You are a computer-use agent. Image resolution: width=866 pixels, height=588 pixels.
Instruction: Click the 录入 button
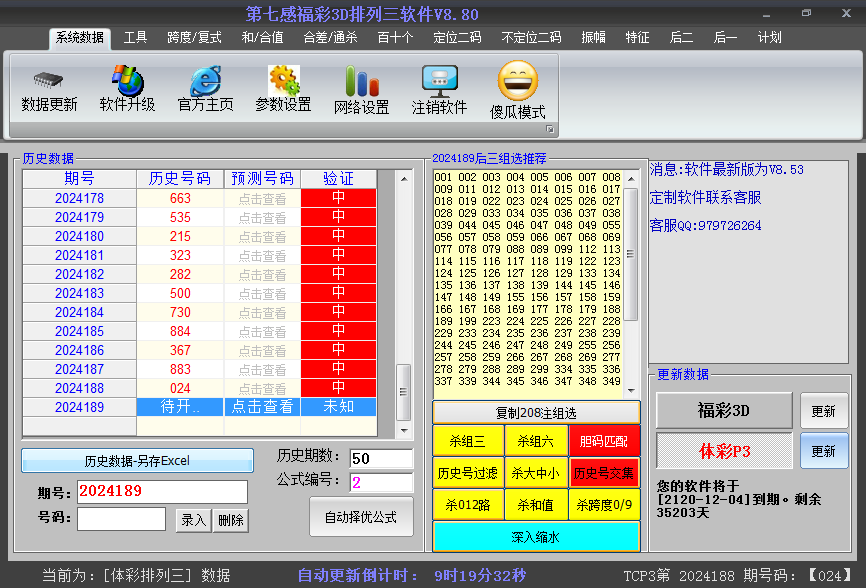click(193, 520)
